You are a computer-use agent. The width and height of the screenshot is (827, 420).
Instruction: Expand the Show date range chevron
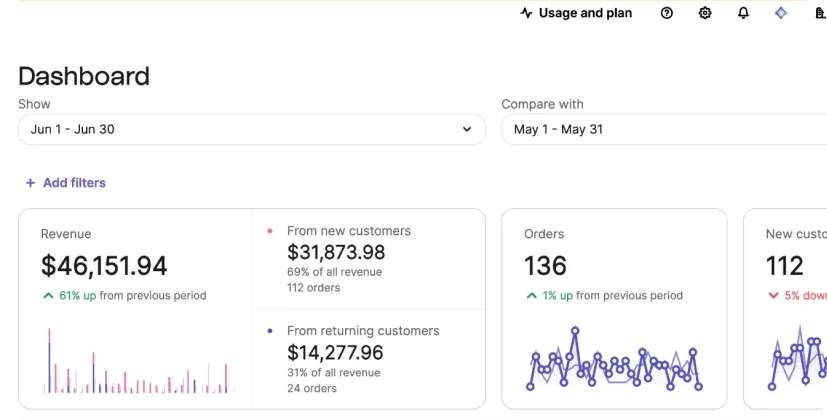[x=466, y=129]
